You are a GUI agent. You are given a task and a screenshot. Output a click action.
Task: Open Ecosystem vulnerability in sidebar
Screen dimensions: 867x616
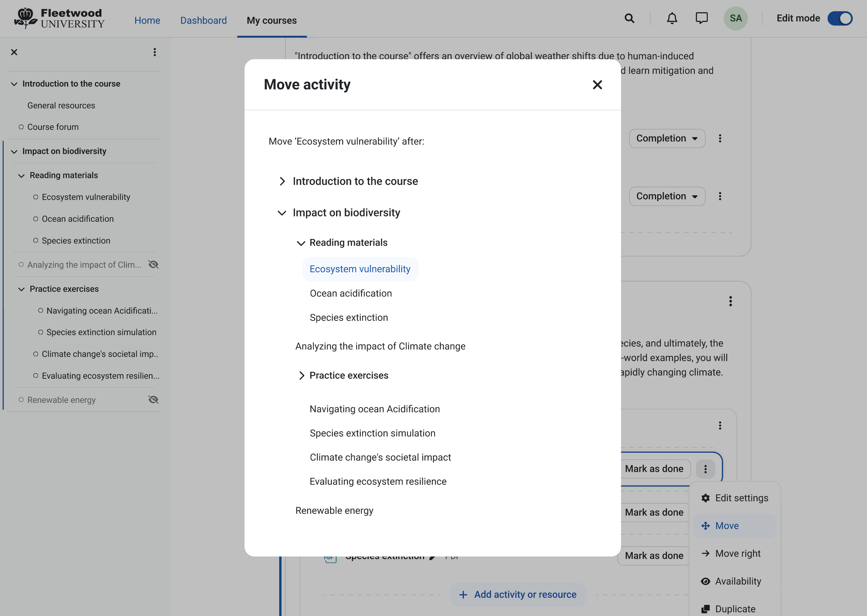point(86,197)
